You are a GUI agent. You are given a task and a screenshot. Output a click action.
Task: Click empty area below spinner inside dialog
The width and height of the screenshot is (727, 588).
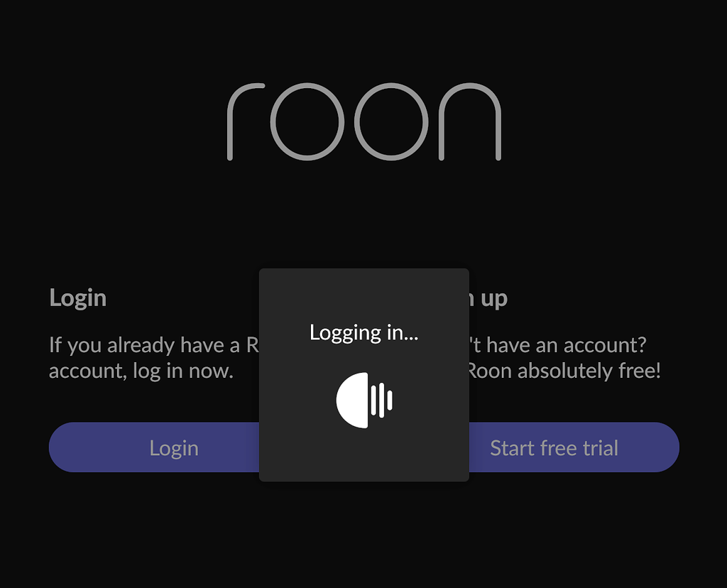[x=363, y=454]
